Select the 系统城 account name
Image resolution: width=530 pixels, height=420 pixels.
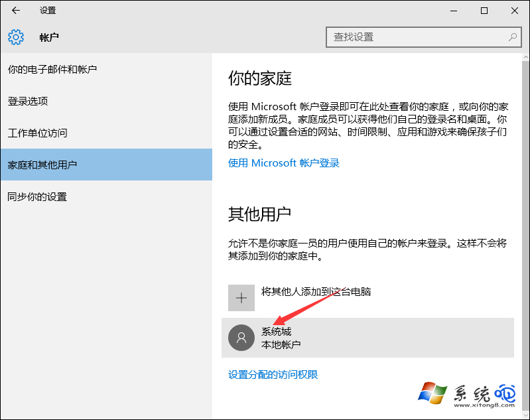[x=277, y=331]
